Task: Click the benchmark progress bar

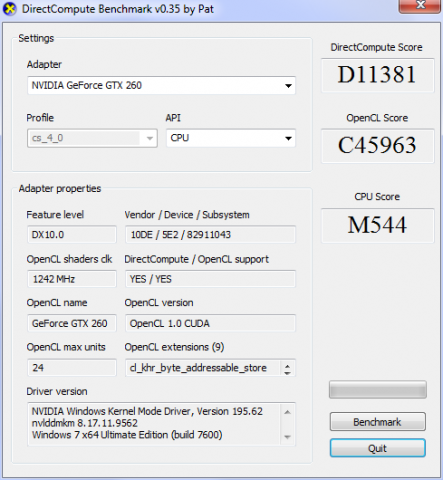Action: click(378, 390)
